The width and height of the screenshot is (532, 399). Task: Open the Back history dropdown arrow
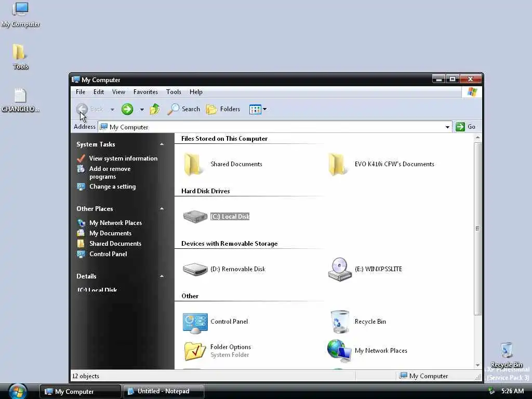(112, 110)
